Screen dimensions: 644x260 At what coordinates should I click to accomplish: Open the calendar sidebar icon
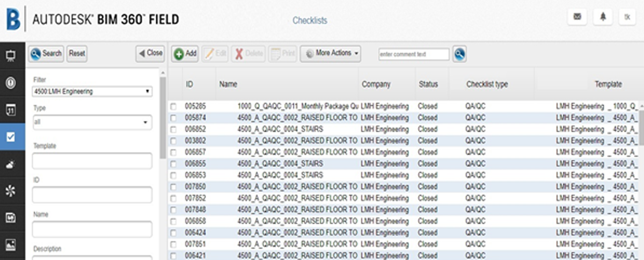click(11, 110)
